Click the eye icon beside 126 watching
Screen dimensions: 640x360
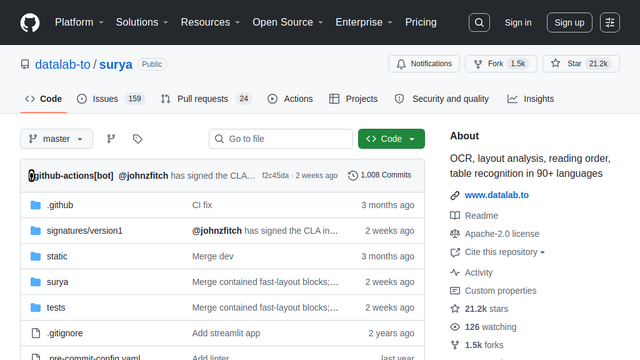click(455, 327)
